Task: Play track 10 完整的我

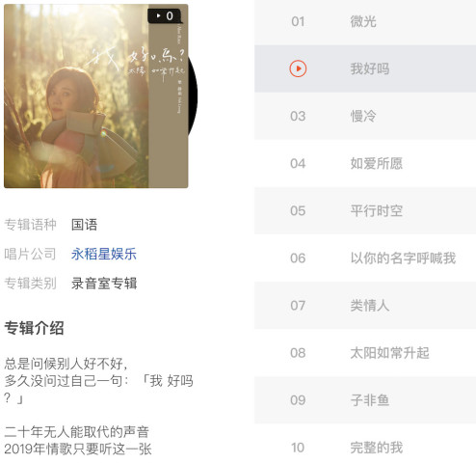Action: [365, 446]
